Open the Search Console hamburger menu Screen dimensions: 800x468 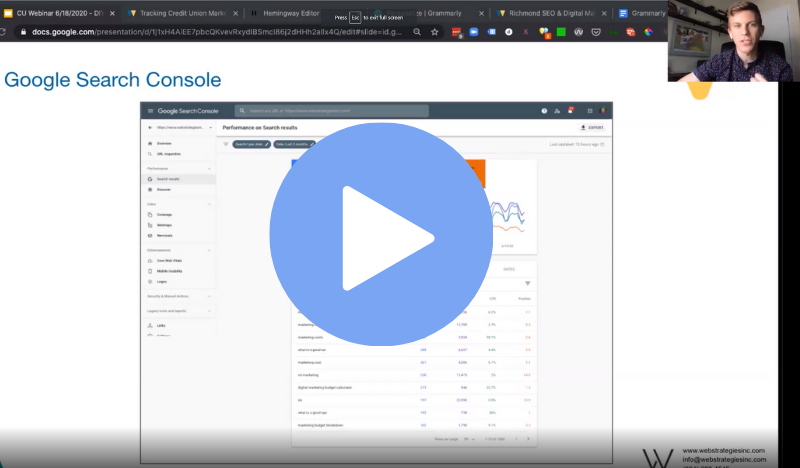click(x=151, y=111)
